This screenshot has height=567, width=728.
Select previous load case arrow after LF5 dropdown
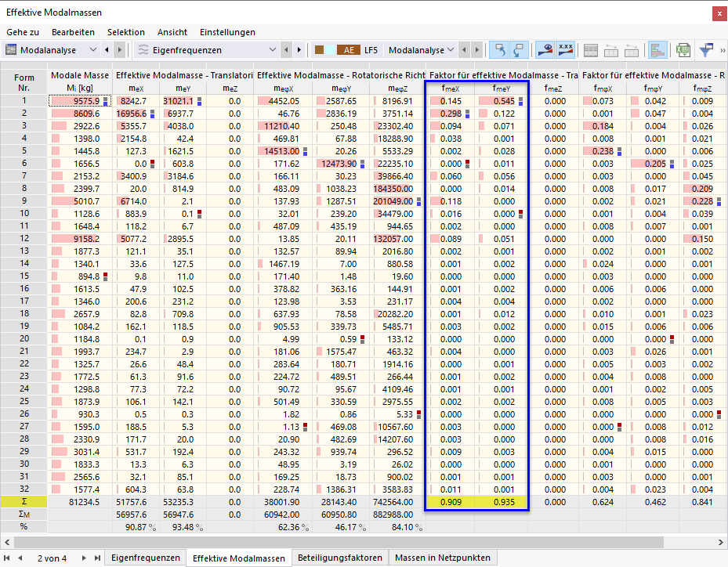click(x=464, y=49)
